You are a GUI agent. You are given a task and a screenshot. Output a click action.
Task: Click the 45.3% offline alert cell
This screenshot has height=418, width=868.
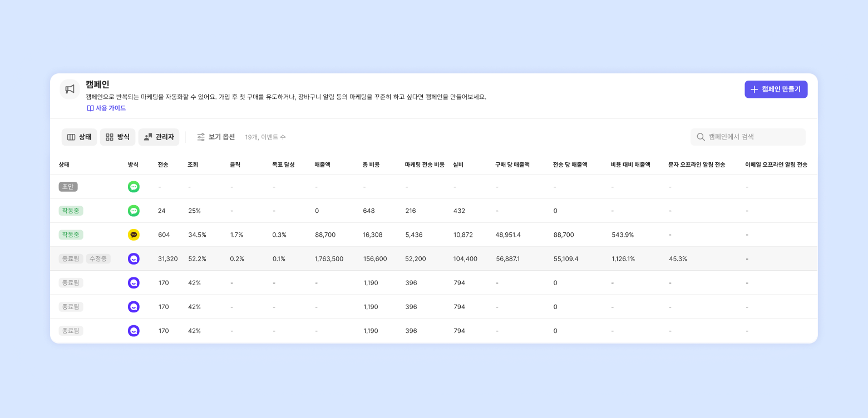pos(678,258)
